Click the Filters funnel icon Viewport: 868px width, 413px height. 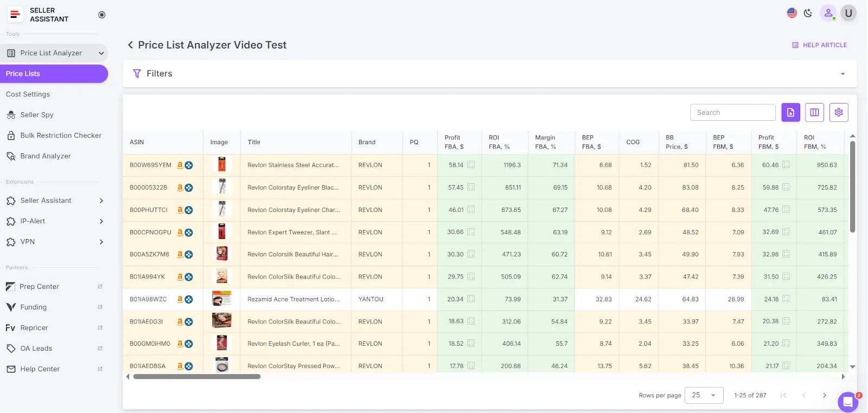click(x=137, y=74)
